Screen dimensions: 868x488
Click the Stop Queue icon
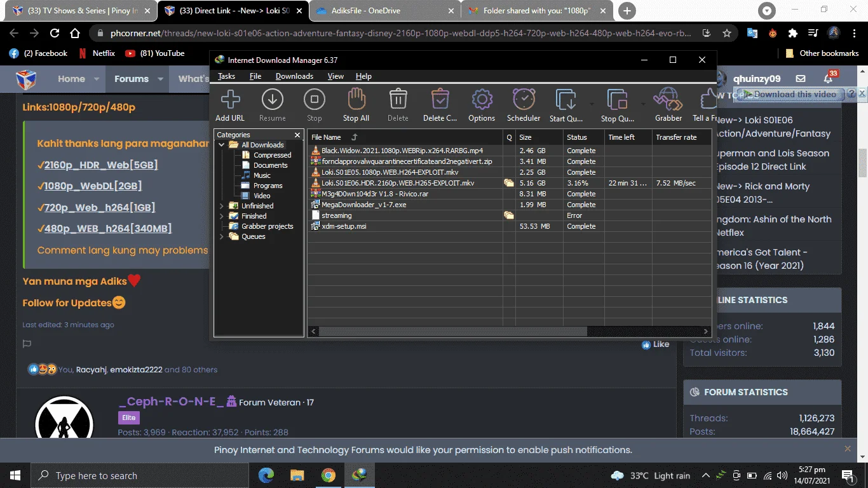coord(617,100)
